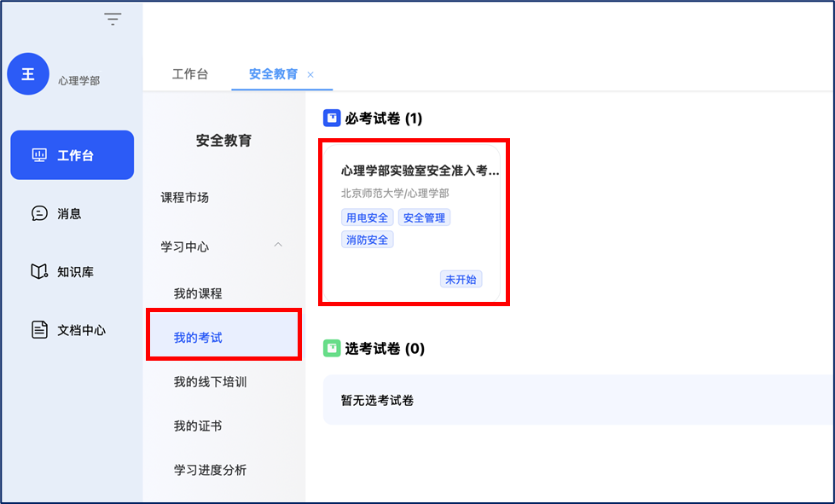Click the blue 王 user avatar
The image size is (835, 504).
click(x=28, y=74)
